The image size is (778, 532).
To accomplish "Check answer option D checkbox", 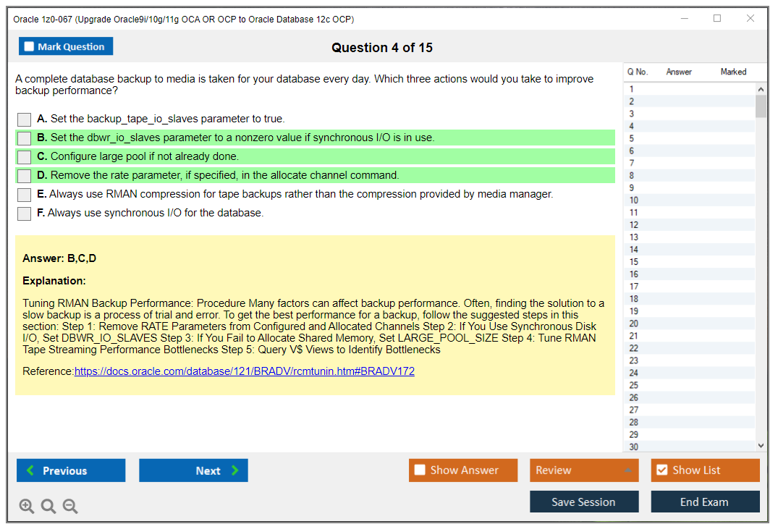I will pos(24,175).
